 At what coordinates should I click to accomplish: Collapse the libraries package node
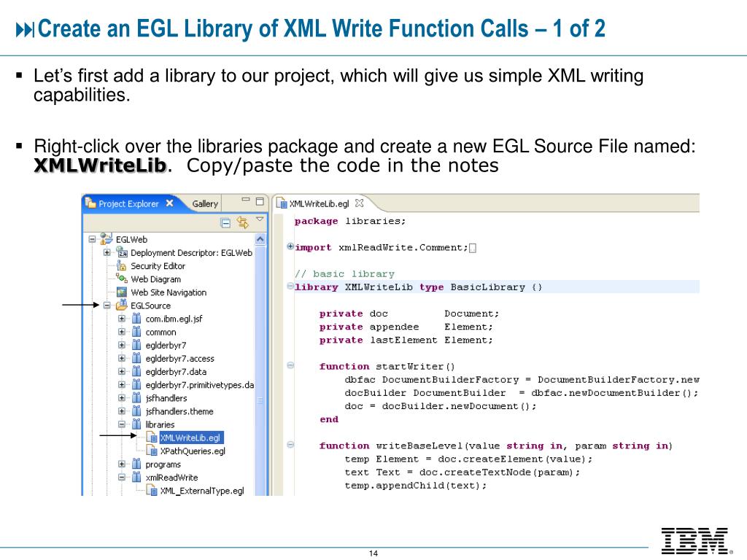click(x=121, y=423)
